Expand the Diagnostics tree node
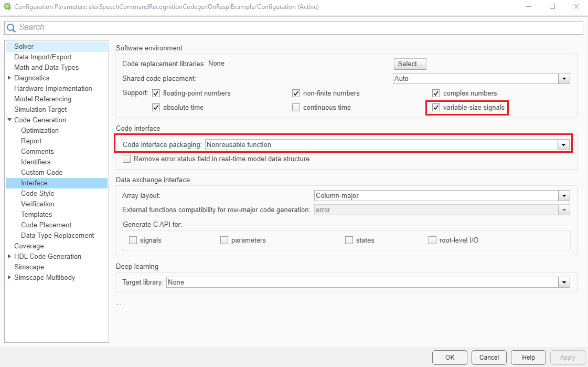Screen dimensions: 588x367 [9, 78]
